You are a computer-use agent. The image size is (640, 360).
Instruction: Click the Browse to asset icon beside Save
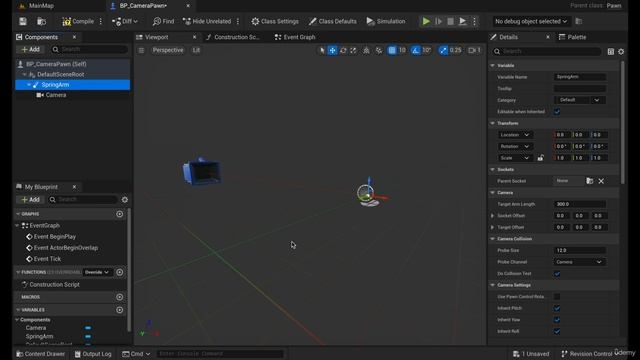pyautogui.click(x=41, y=21)
